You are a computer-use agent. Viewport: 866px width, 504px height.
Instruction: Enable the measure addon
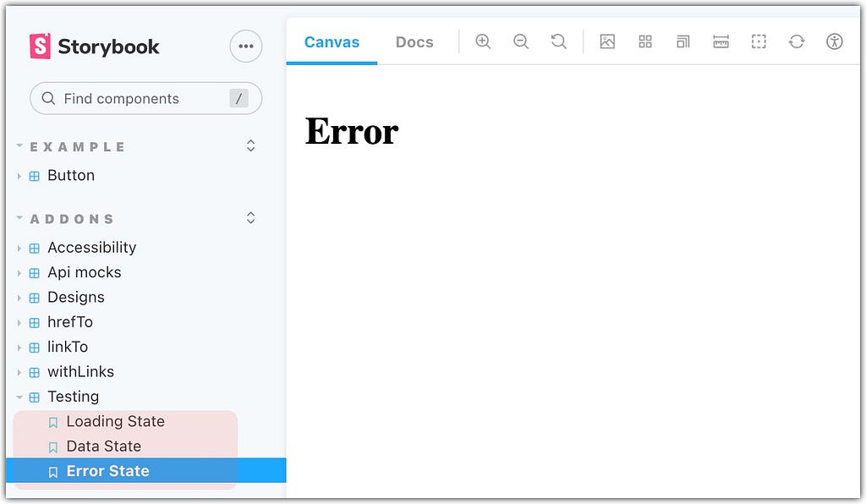pyautogui.click(x=721, y=41)
